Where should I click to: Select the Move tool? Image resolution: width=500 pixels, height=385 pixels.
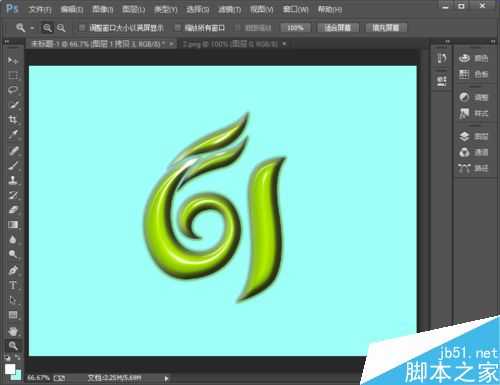(13, 60)
